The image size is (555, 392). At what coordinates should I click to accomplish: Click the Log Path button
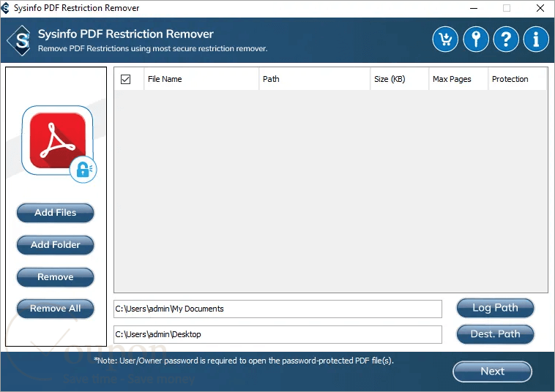495,308
